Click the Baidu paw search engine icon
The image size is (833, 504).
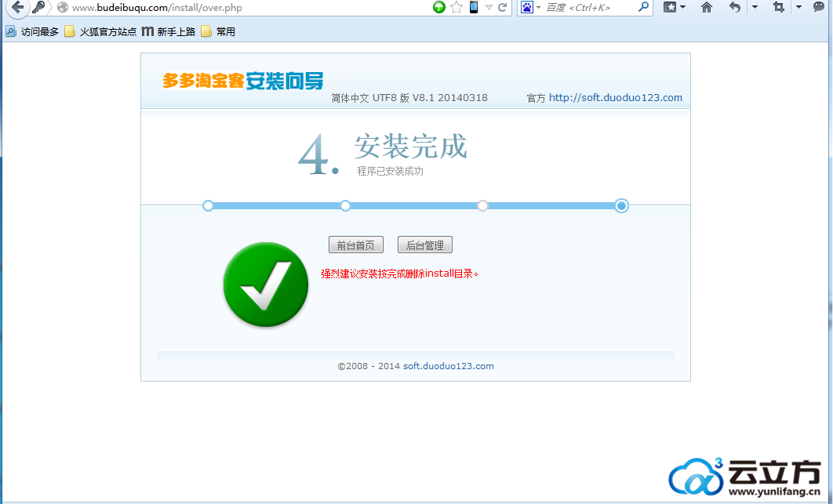(526, 7)
